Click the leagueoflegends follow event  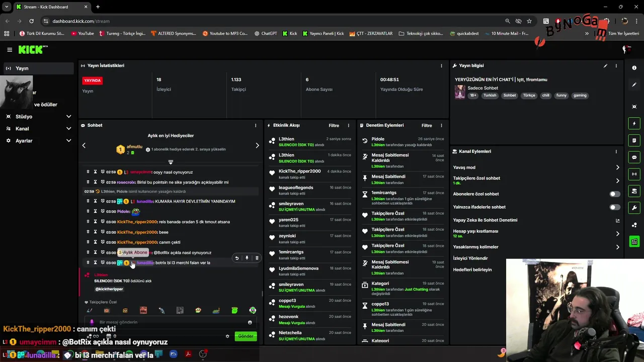click(310, 191)
